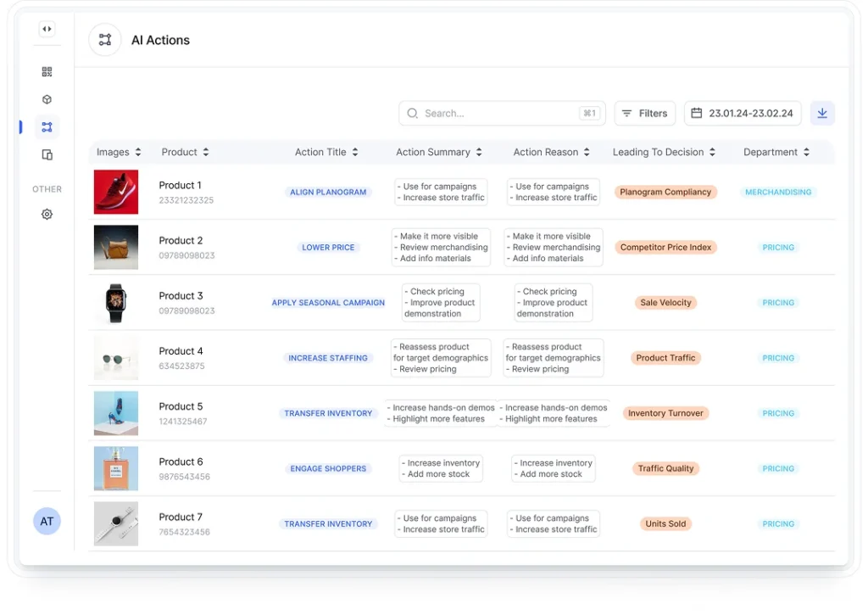868x615 pixels.
Task: Sort by the Department column header
Action: pos(776,152)
